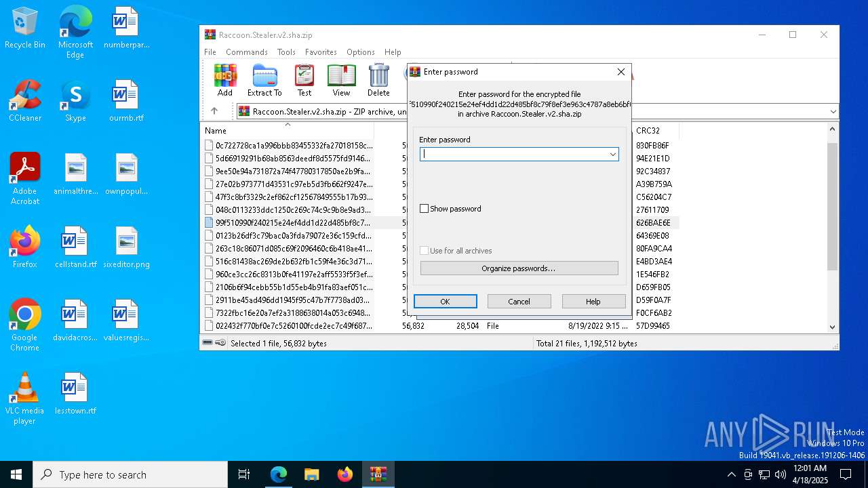Open the File menu
This screenshot has height=488, width=868.
(x=210, y=52)
